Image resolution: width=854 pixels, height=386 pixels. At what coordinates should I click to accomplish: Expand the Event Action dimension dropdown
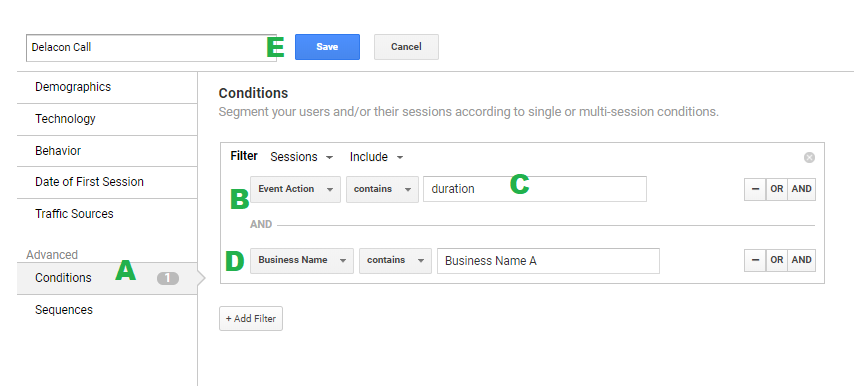coord(295,189)
